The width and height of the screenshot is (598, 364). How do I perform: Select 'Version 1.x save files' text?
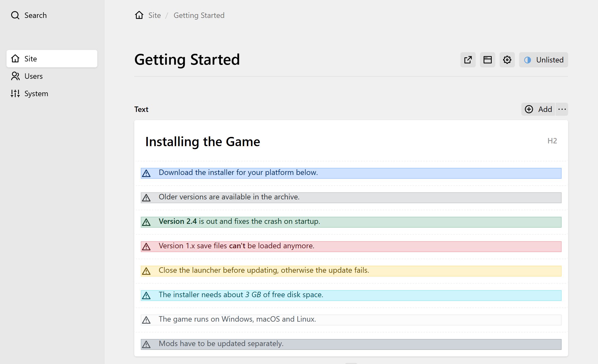tap(193, 246)
